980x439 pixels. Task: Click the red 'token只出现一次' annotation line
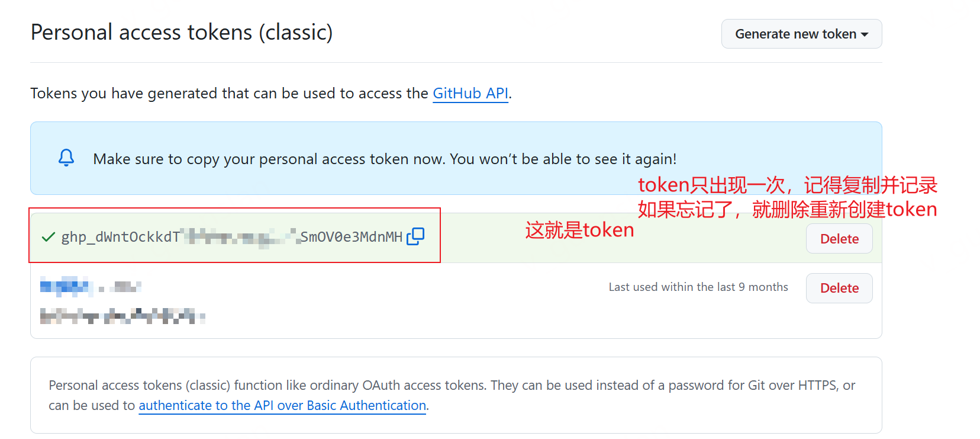click(787, 185)
